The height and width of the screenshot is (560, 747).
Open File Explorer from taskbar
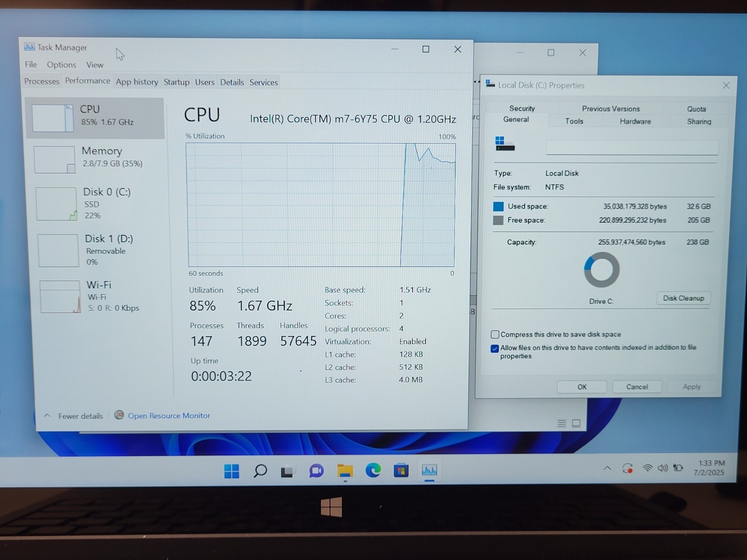(x=345, y=471)
